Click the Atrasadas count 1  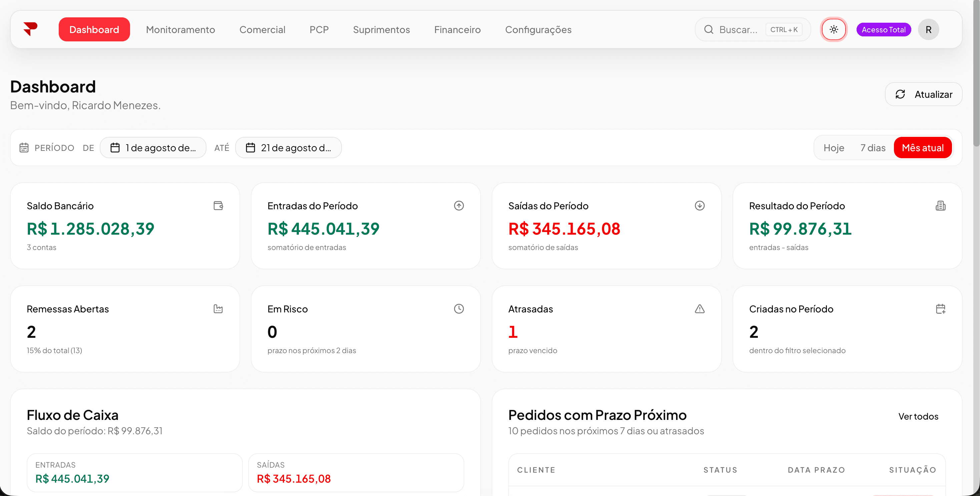[x=513, y=331]
